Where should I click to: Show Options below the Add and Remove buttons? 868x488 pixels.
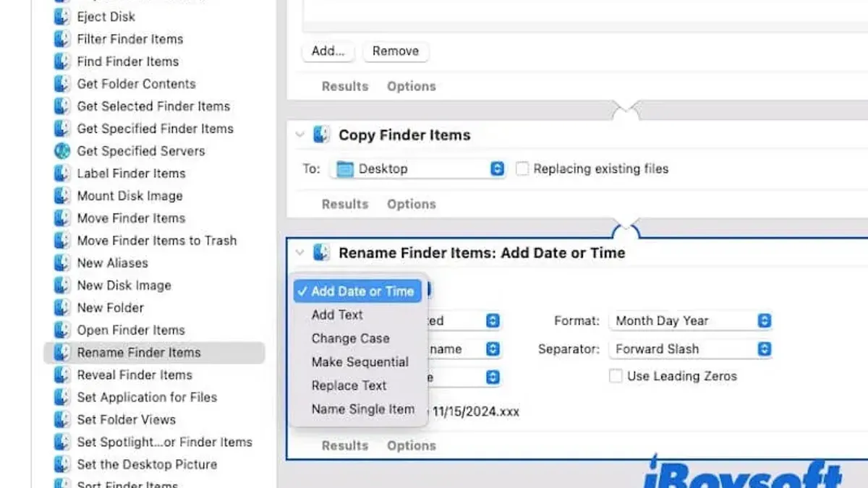point(412,86)
